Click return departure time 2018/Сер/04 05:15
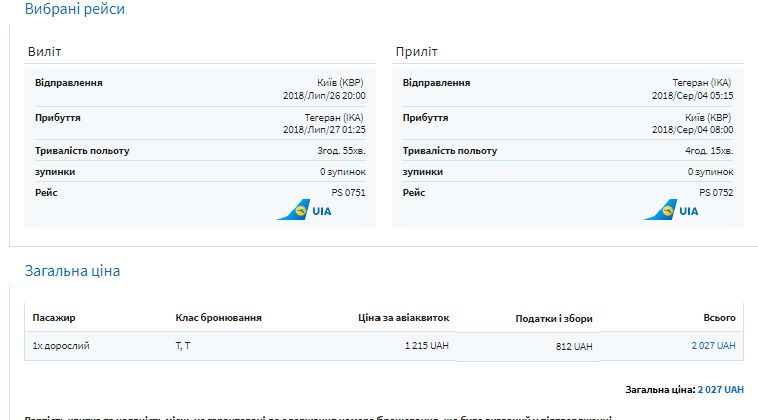Screen dimensions: 758x420 click(x=692, y=96)
